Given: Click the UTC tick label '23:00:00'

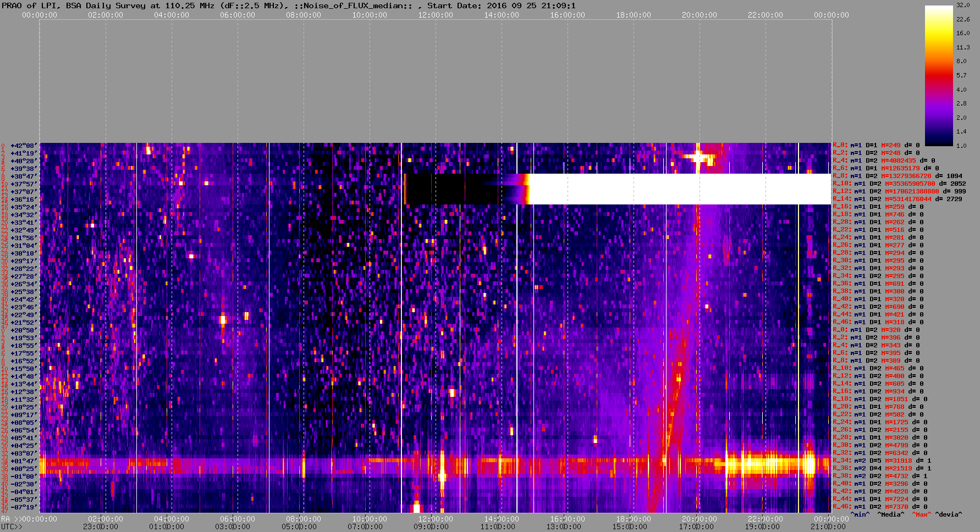Looking at the screenshot, I should (x=101, y=527).
